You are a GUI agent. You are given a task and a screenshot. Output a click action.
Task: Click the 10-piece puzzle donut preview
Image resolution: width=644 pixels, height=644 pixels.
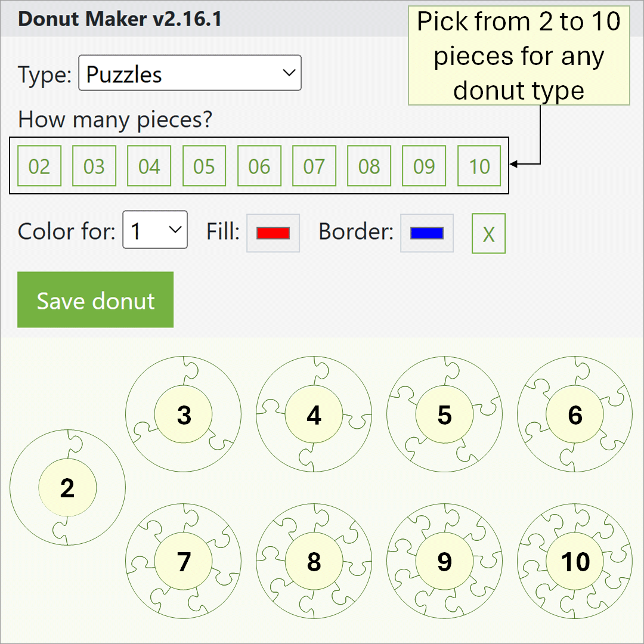574,561
